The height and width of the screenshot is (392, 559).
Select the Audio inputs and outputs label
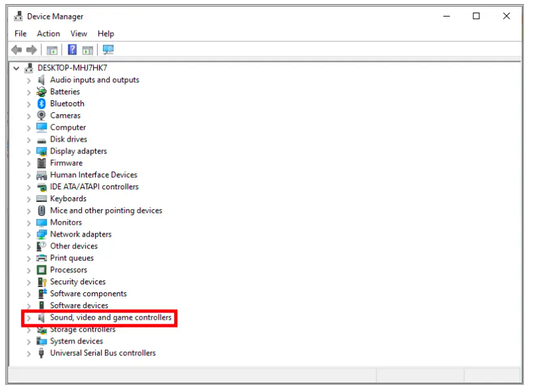pos(94,80)
